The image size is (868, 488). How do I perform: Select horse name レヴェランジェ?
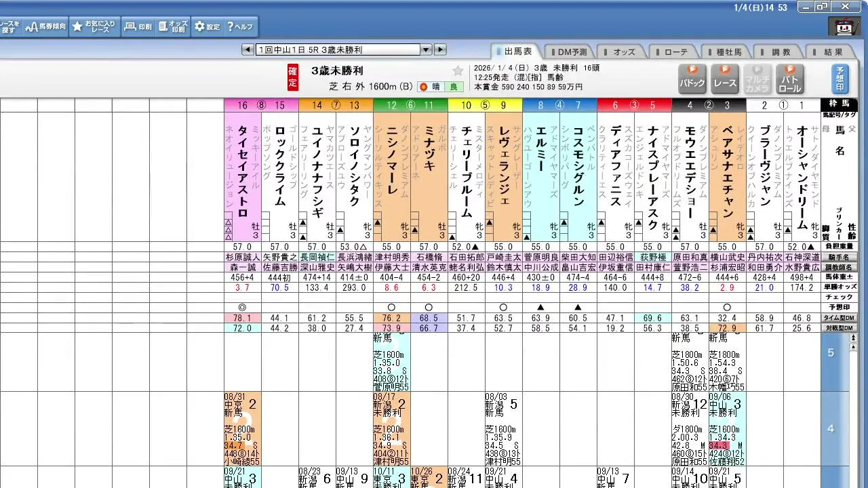pyautogui.click(x=504, y=165)
